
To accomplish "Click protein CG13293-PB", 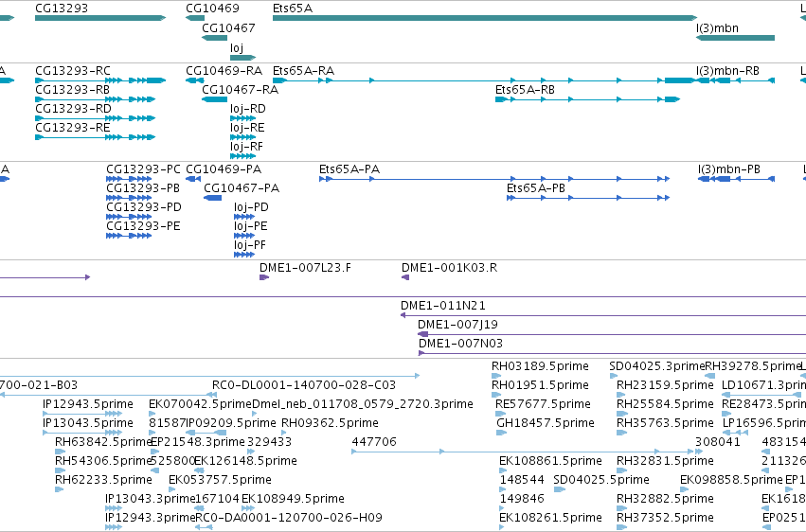I will pyautogui.click(x=129, y=198).
